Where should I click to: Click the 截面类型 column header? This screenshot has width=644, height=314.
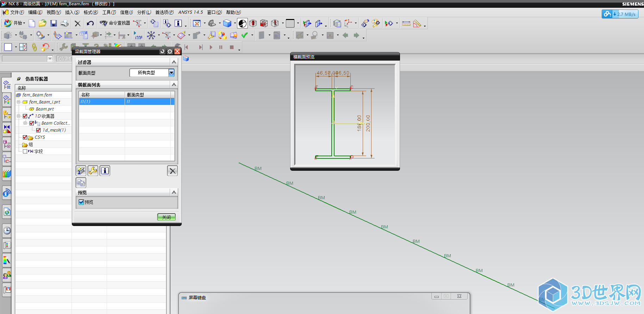click(148, 95)
